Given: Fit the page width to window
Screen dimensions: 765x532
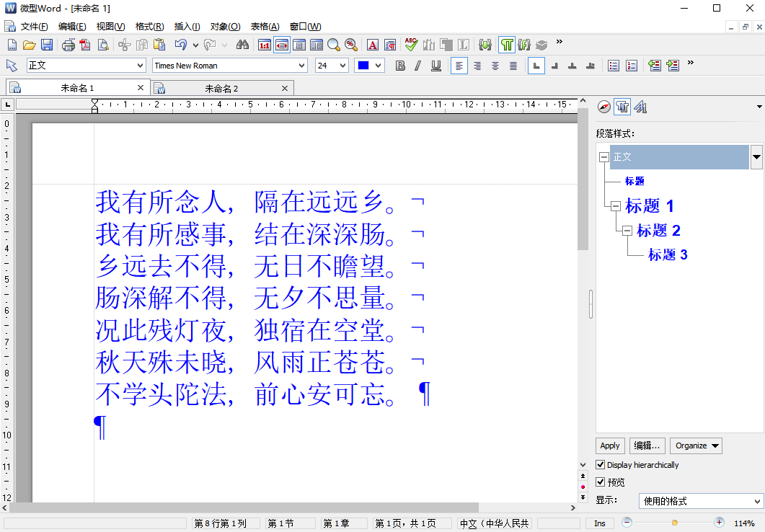Looking at the screenshot, I should click(x=282, y=45).
